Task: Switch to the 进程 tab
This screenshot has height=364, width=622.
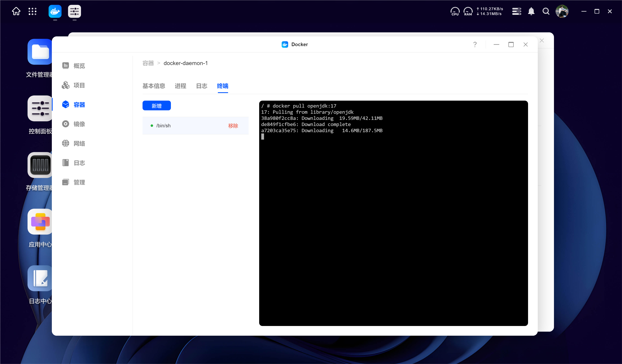Action: pos(180,86)
